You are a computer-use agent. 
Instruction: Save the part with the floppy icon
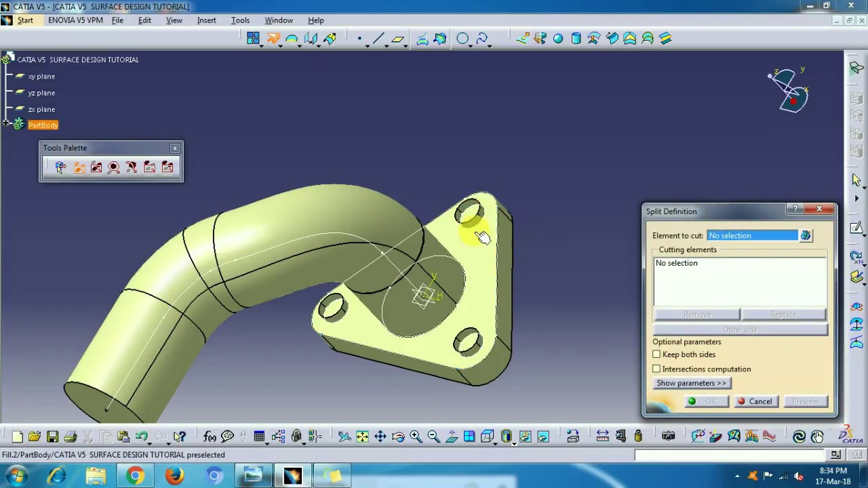(x=52, y=437)
